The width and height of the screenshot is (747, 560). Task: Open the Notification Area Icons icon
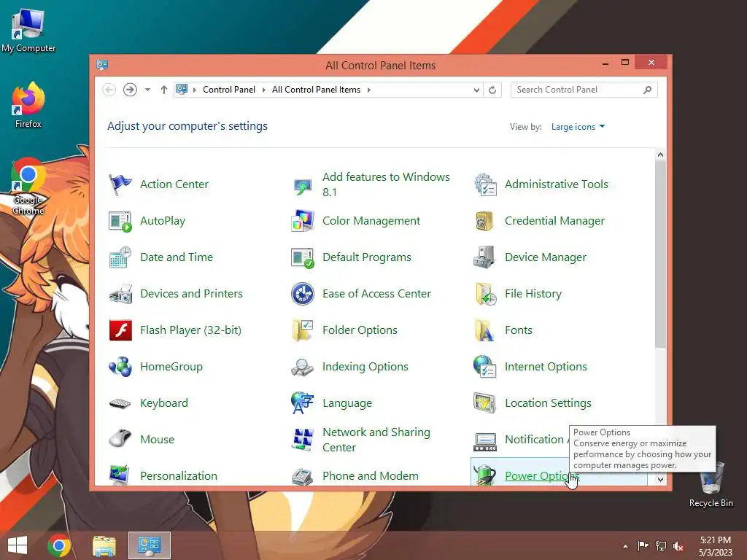point(485,441)
